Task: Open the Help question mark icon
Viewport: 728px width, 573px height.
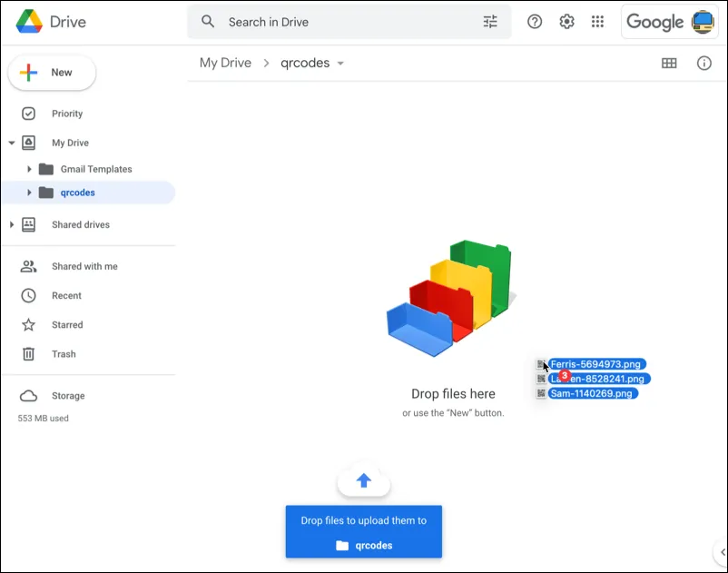Action: pyautogui.click(x=535, y=22)
